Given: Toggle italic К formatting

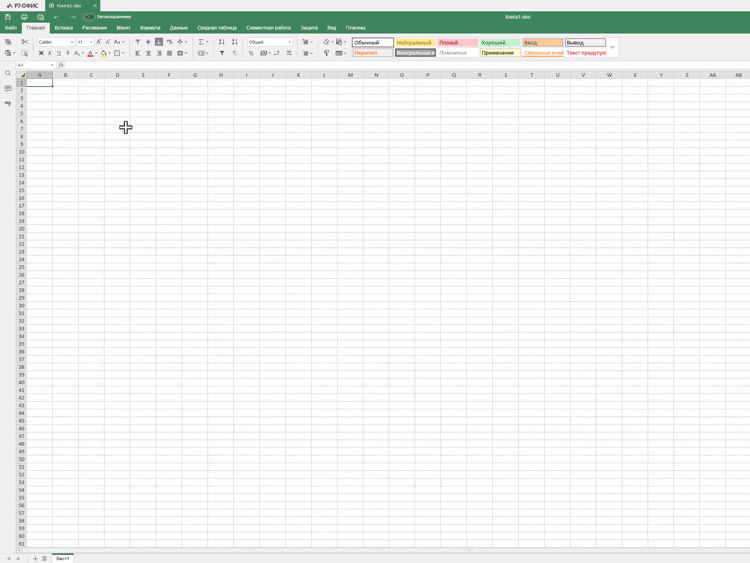Looking at the screenshot, I should (x=50, y=53).
